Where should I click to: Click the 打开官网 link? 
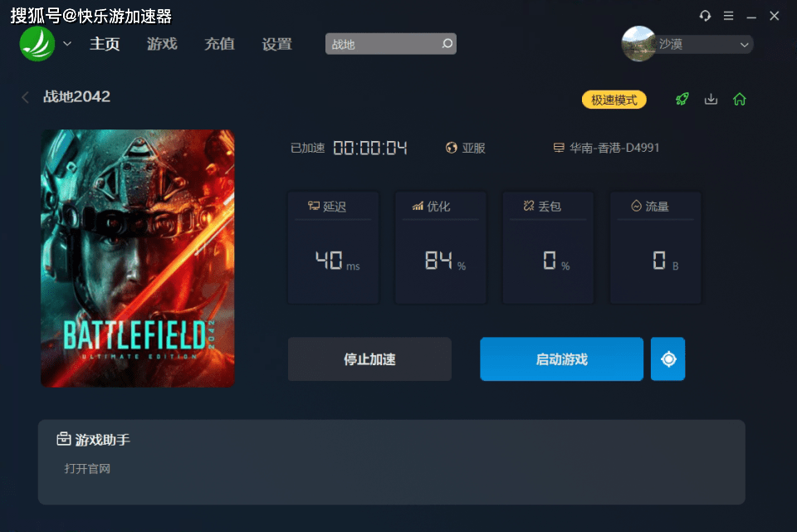87,468
